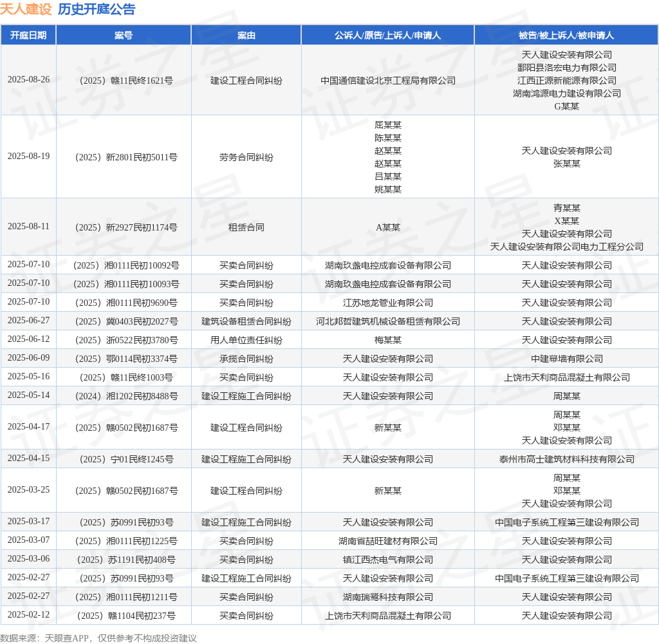The image size is (659, 644).
Task: Select date cell 2025-06-27
Action: point(28,321)
